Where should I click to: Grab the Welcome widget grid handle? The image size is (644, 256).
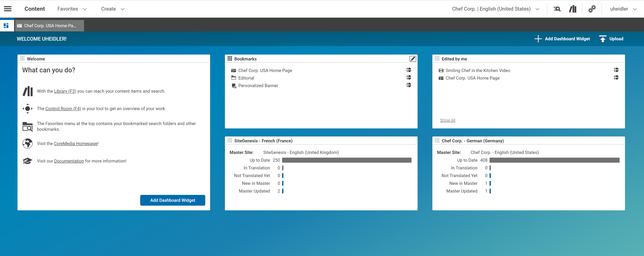tap(22, 58)
